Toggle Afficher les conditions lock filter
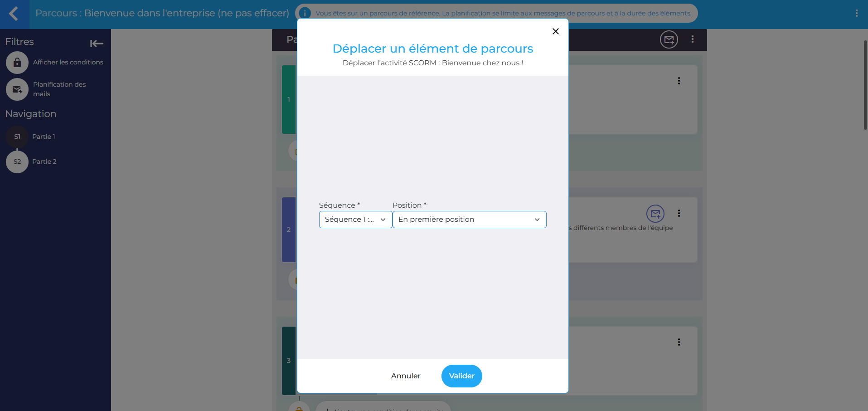The height and width of the screenshot is (411, 868). pyautogui.click(x=17, y=63)
